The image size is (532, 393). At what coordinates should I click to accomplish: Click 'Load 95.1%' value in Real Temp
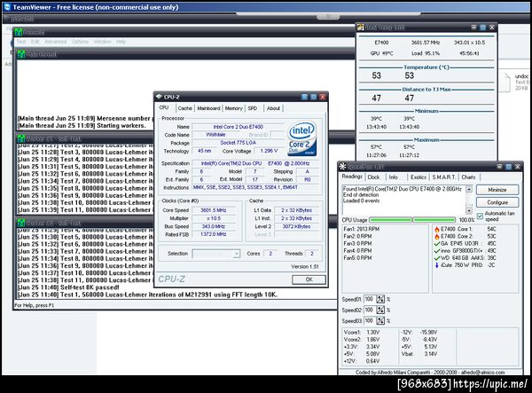click(x=426, y=53)
